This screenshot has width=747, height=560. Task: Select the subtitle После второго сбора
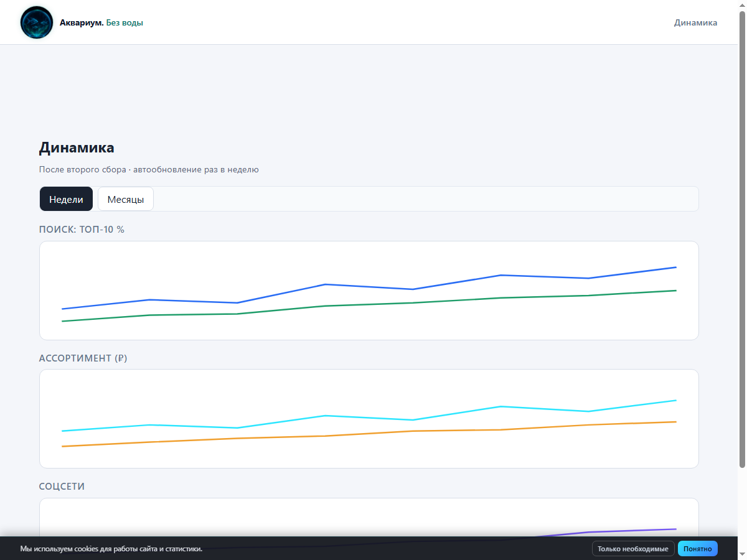[149, 169]
